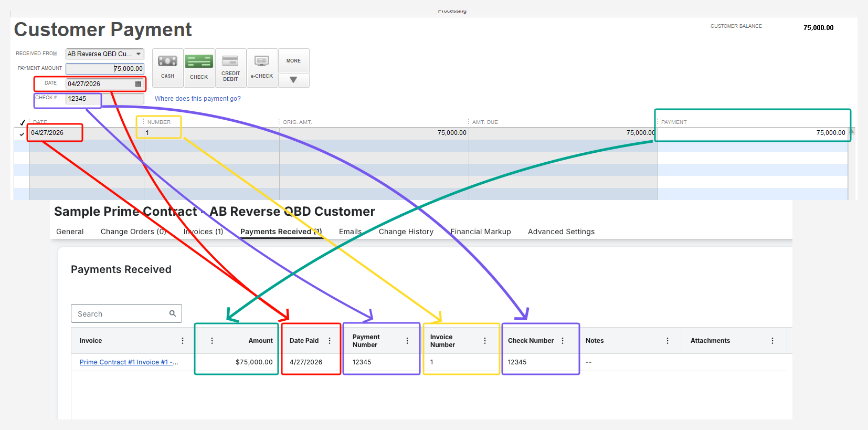Open Invoice Number column options menu
868x430 pixels.
(485, 341)
